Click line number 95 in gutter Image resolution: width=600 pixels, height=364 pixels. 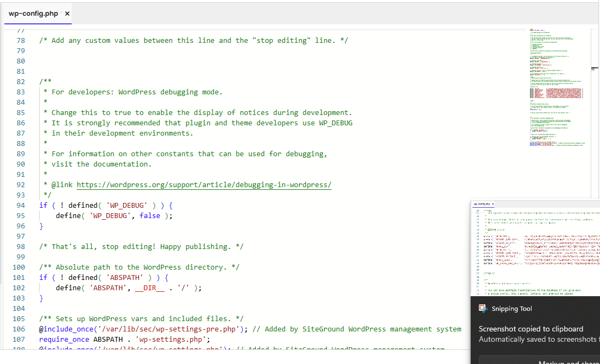[x=21, y=216]
